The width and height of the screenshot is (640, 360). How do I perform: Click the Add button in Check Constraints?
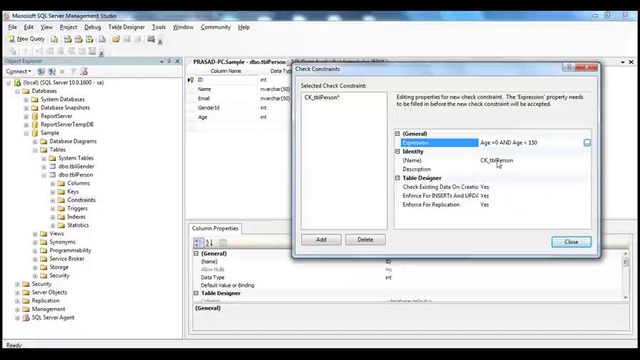click(x=321, y=240)
